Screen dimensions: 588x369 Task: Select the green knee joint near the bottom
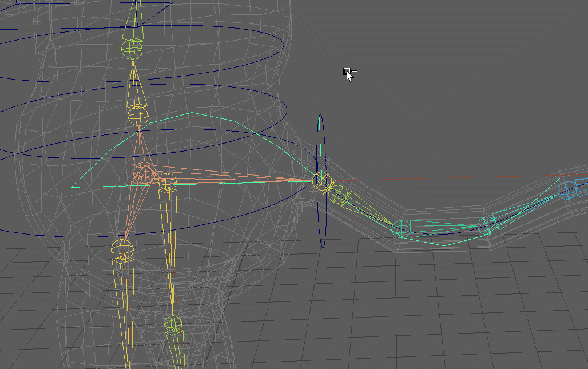point(173,324)
